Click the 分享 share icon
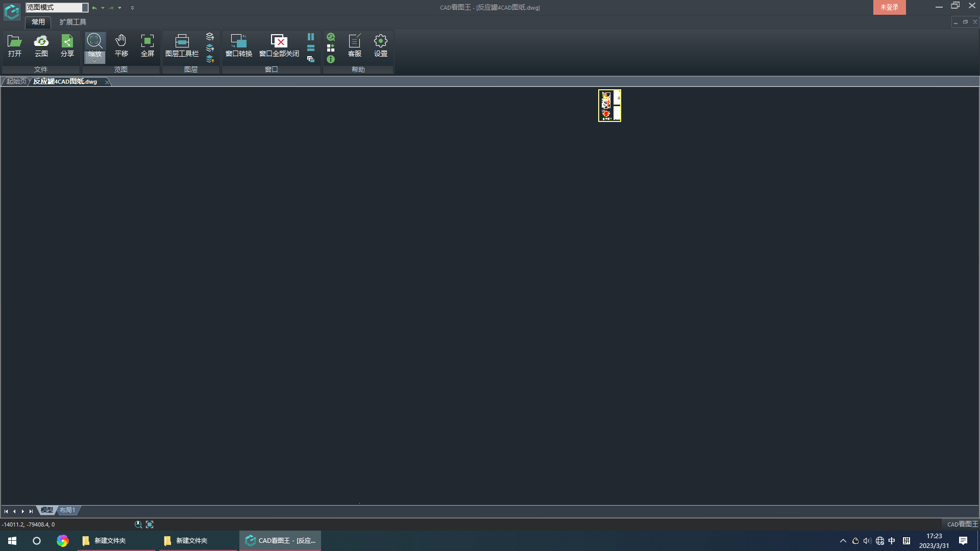This screenshot has width=980, height=551. click(67, 46)
